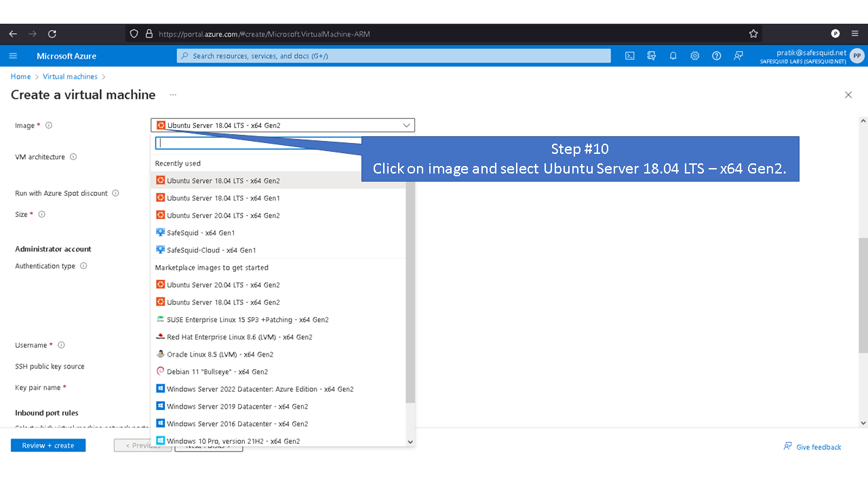Click the Firefox profile icon in toolbar
Screen dimensions: 868x488
(835, 34)
